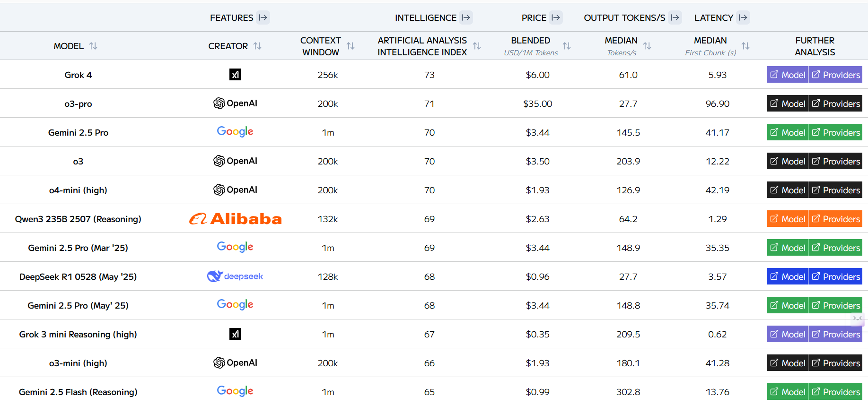Click the Alibaba creator logo

coord(235,218)
